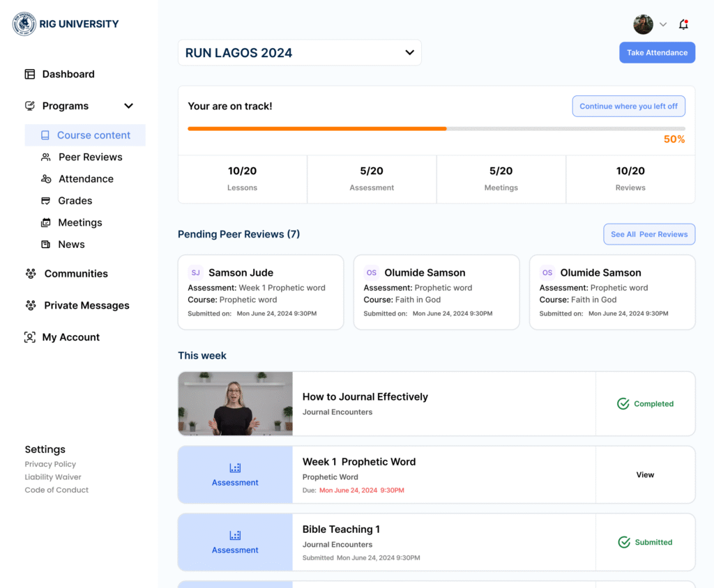
Task: Open Private Messages from sidebar icon
Action: (x=31, y=306)
